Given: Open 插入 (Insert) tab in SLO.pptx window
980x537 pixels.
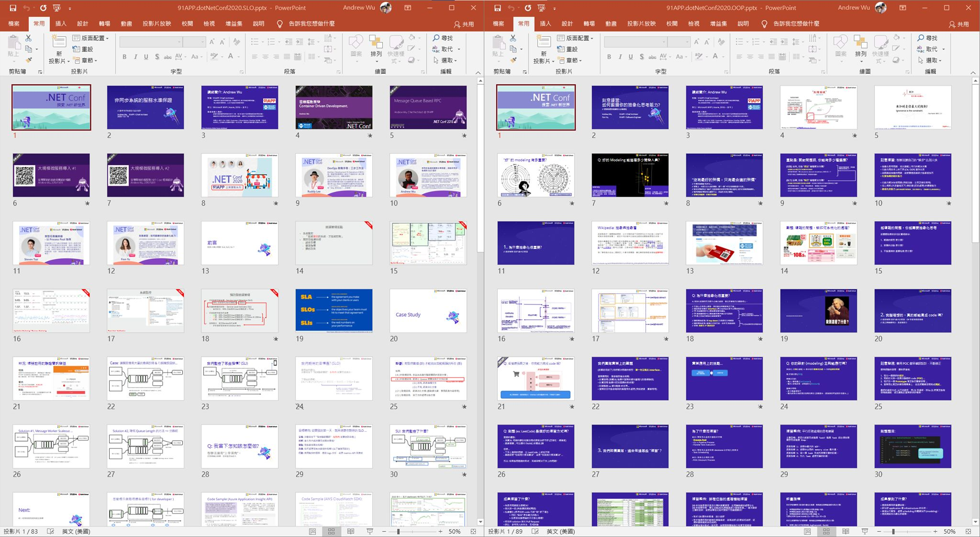Looking at the screenshot, I should tap(61, 23).
